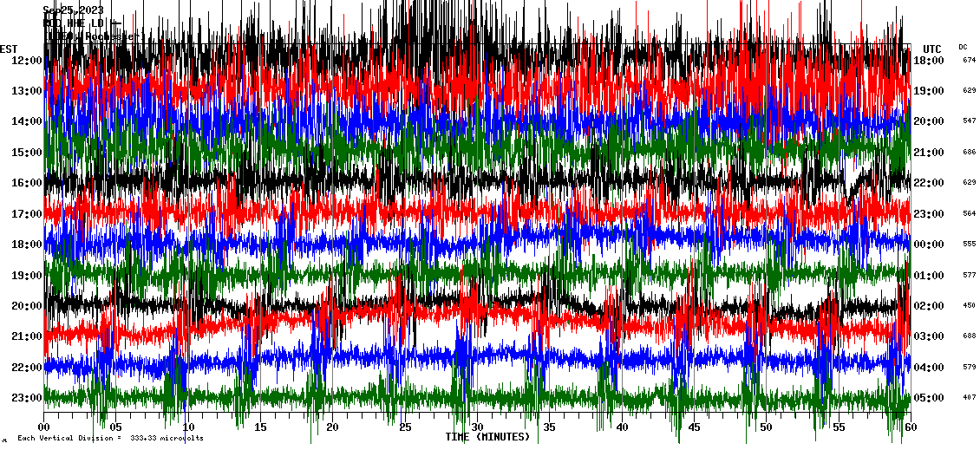Screen dimensions: 980x450
Task: Click the 21:00 UTC label on the right axis
Action: (928, 152)
